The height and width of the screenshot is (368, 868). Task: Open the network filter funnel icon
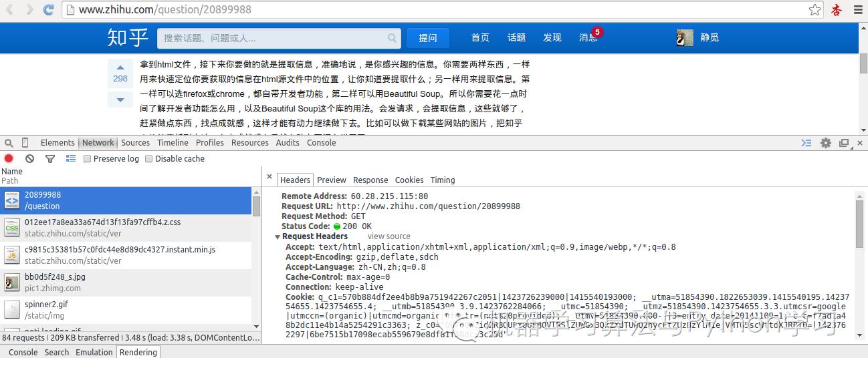(50, 159)
